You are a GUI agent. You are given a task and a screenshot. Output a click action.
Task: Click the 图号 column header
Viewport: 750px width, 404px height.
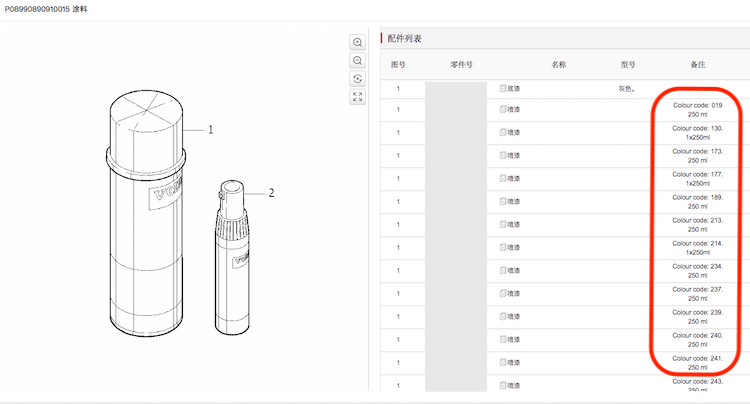coord(398,65)
